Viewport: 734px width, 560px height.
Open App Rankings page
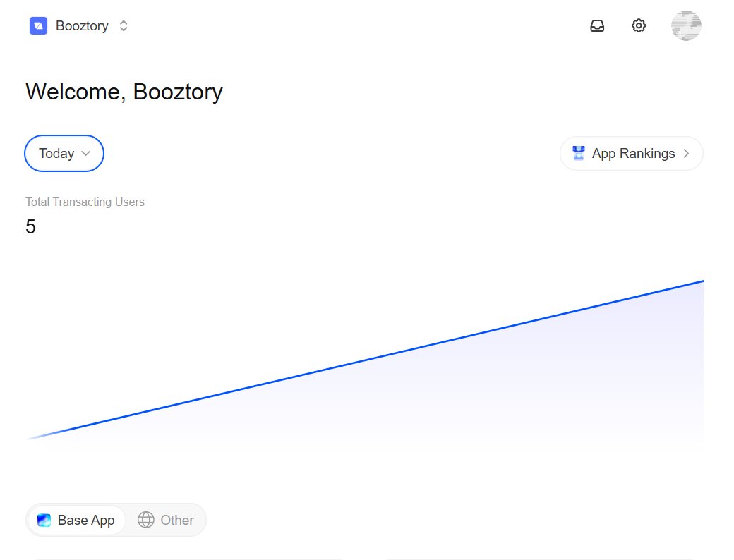(632, 154)
